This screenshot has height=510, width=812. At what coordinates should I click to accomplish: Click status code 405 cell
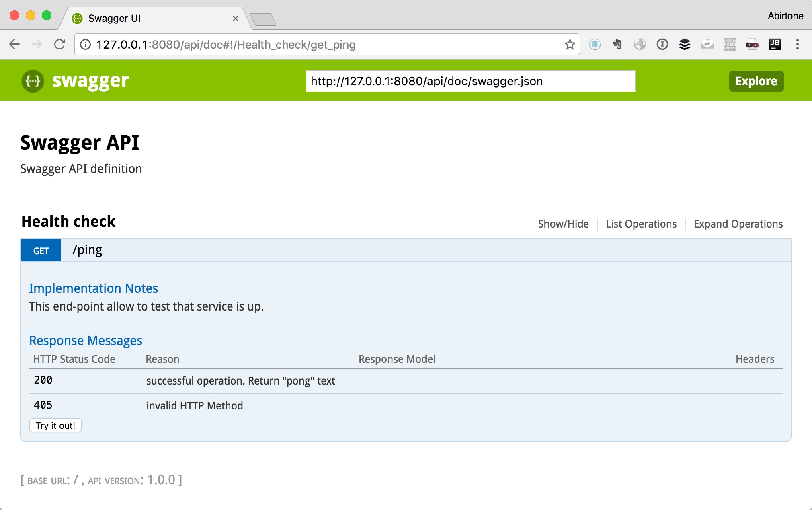click(x=43, y=405)
